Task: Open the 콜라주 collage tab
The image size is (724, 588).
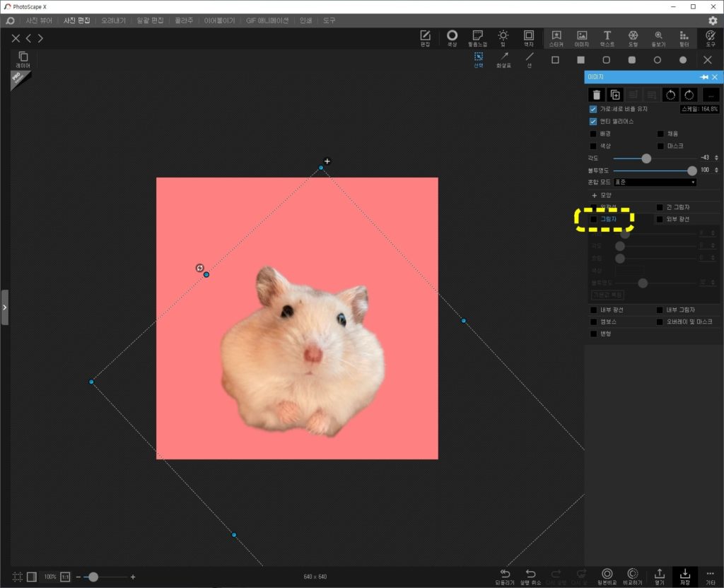Action: click(184, 20)
